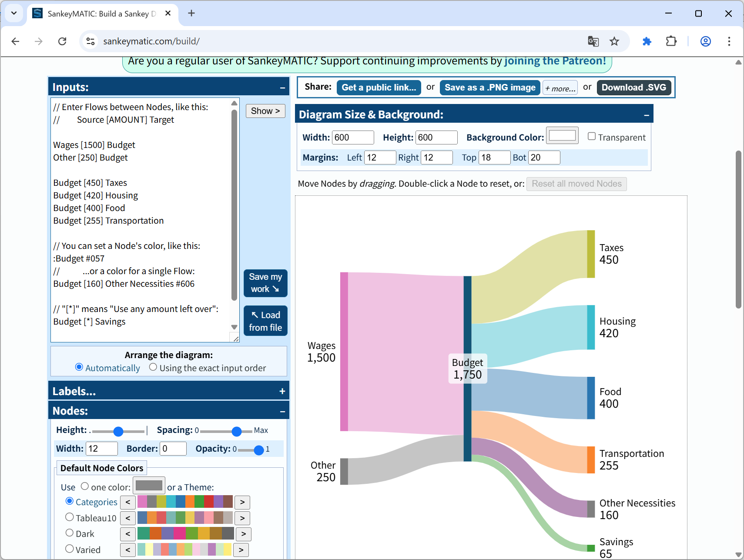The image size is (744, 560).
Task: Adjust the node Spacing slider
Action: click(x=226, y=431)
